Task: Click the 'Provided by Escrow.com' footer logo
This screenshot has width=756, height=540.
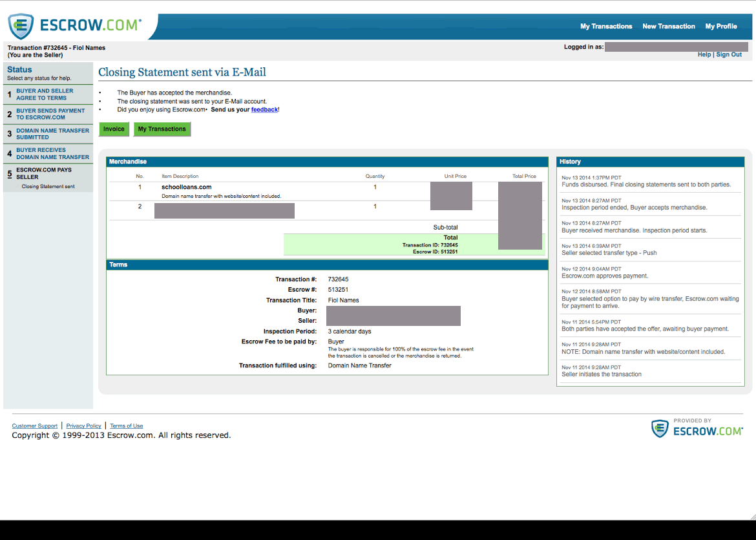Action: click(697, 428)
